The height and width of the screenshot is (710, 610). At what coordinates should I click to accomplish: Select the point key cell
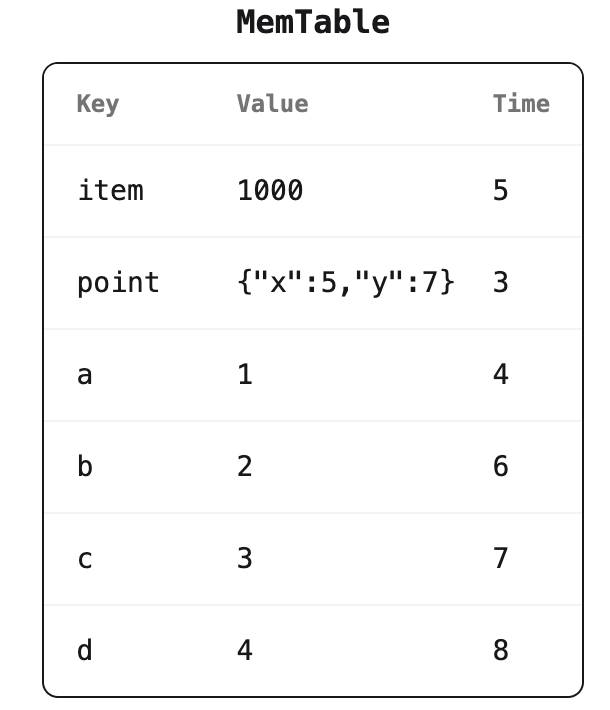(x=118, y=283)
